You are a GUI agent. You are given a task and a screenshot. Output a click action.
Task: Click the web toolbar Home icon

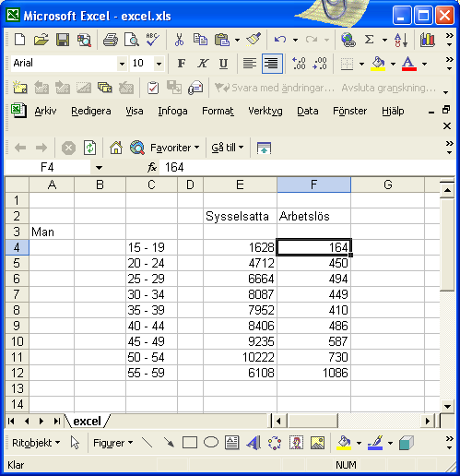tap(116, 148)
